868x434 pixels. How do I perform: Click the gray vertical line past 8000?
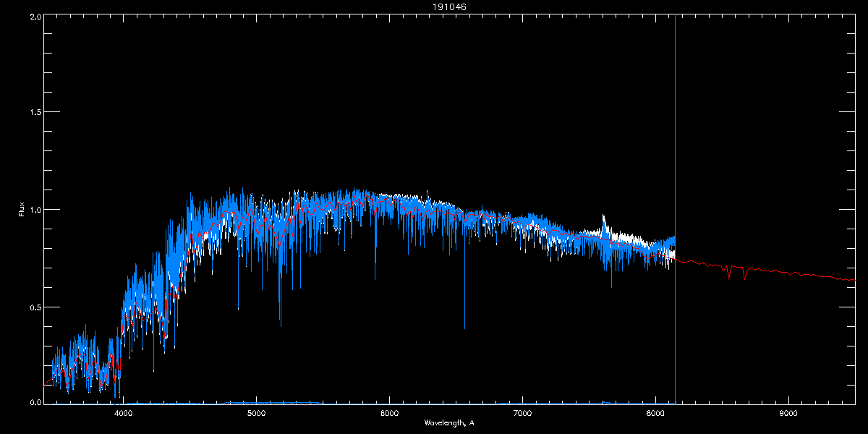coord(675,145)
